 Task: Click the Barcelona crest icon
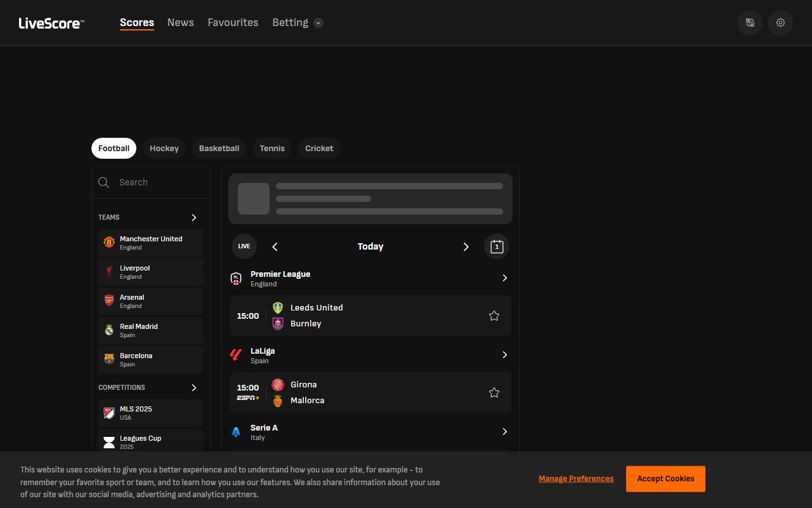pos(109,359)
